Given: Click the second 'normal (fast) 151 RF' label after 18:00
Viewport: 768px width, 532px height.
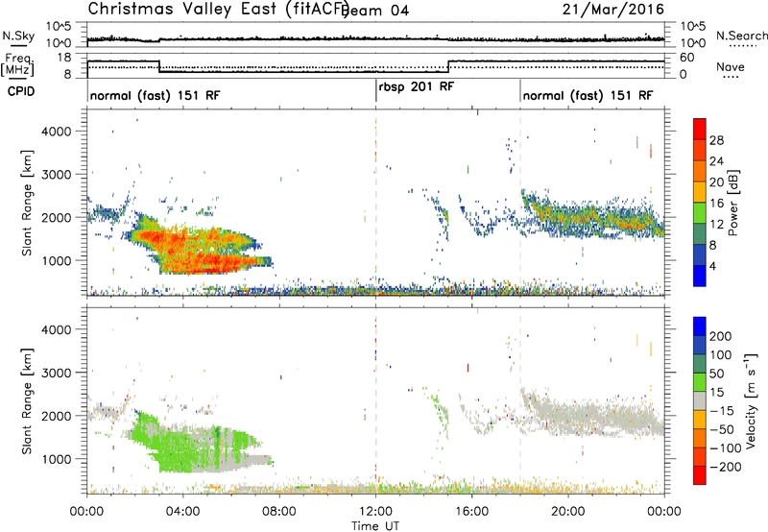Looking at the screenshot, I should click(588, 95).
